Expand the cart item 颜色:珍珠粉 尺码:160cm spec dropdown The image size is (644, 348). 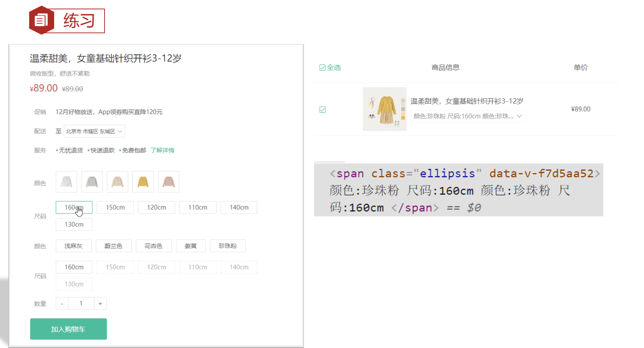click(468, 116)
